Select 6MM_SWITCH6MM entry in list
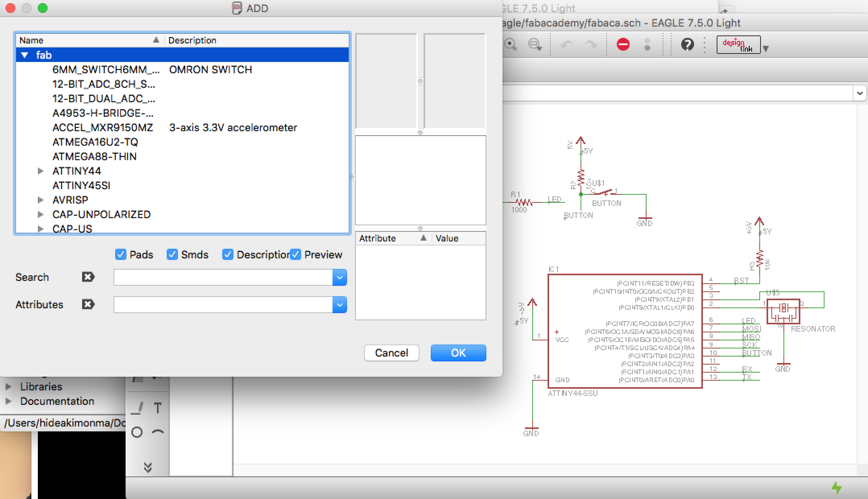 click(106, 70)
